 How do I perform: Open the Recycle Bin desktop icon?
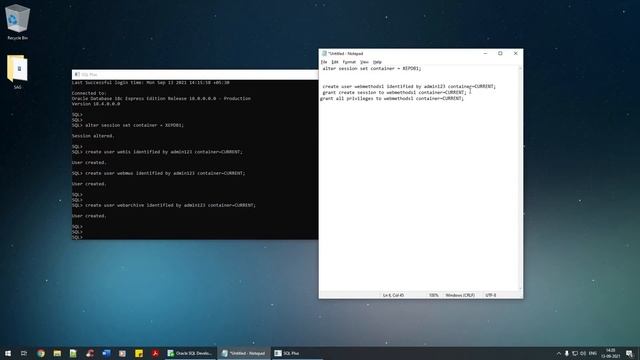pyautogui.click(x=17, y=22)
